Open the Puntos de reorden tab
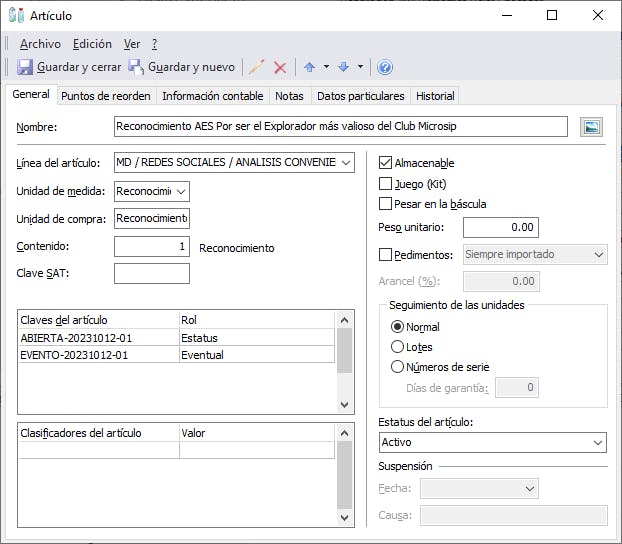Screen dimensions: 622x544 [105, 96]
